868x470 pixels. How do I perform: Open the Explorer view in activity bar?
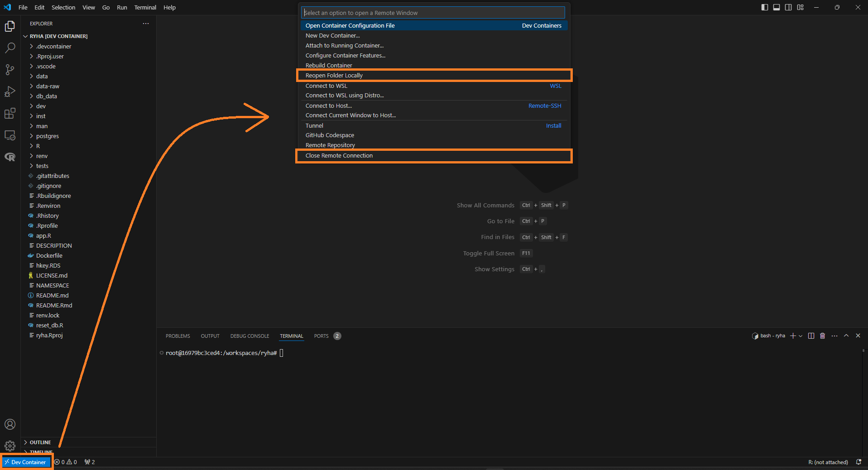(10, 26)
